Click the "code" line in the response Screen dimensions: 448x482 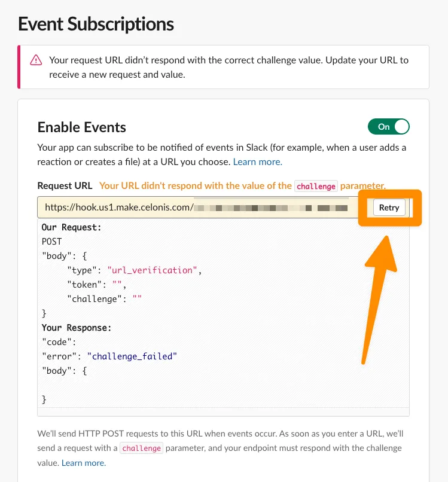tap(57, 342)
